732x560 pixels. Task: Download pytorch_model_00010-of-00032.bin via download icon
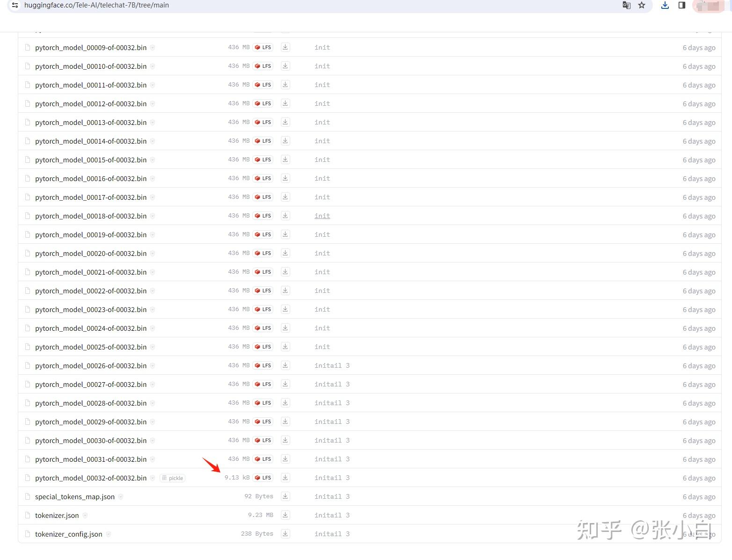click(285, 66)
